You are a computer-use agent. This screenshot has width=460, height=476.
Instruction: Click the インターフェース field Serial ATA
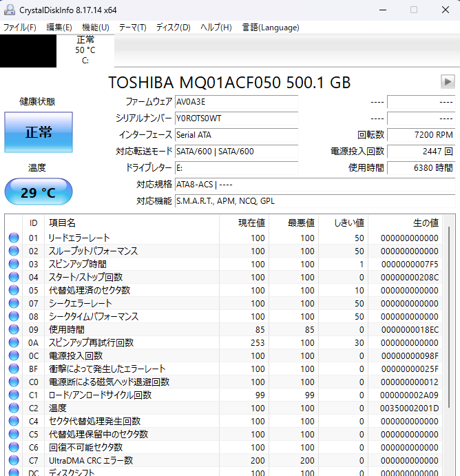tap(237, 135)
